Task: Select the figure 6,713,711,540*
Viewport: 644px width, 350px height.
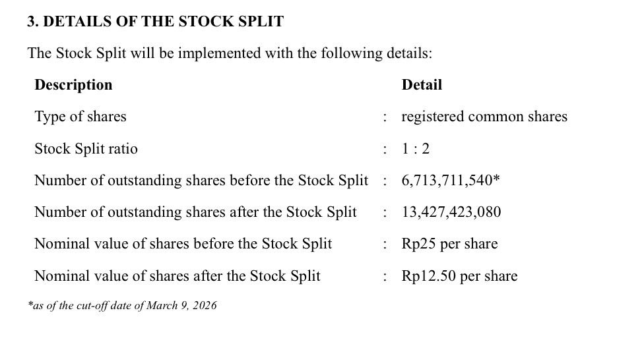Action: point(450,181)
